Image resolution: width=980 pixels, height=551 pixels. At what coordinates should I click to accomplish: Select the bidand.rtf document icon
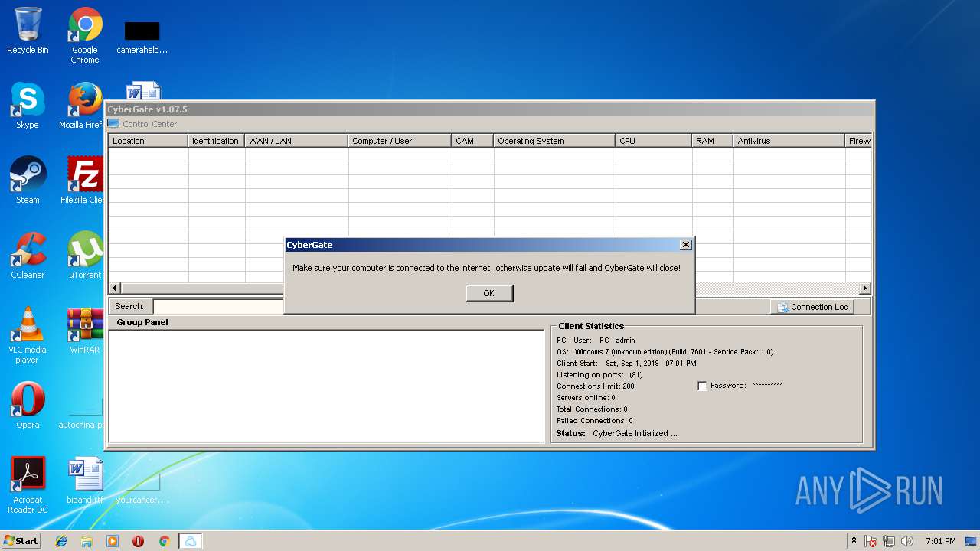tap(84, 480)
